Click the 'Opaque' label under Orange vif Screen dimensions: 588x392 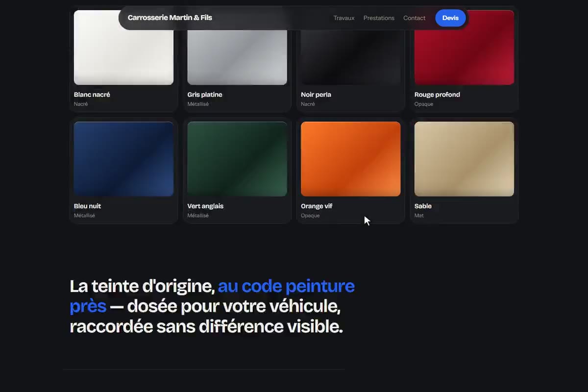coord(310,216)
